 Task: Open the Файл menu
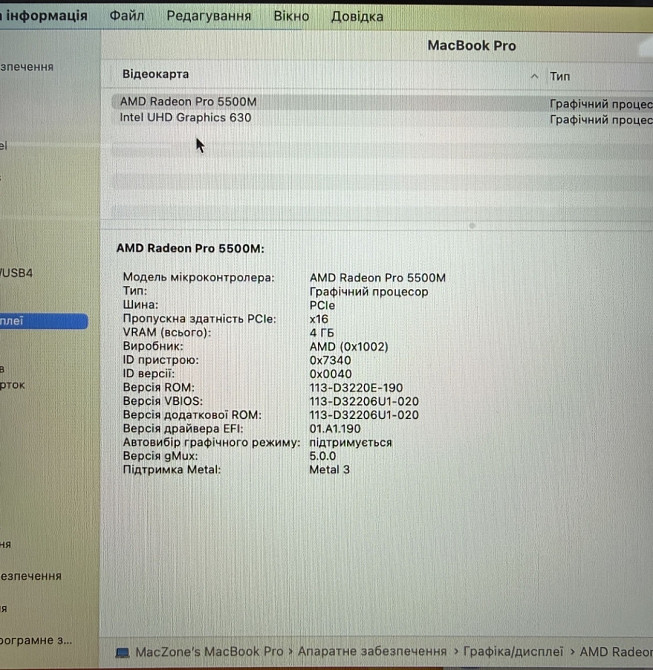point(126,16)
